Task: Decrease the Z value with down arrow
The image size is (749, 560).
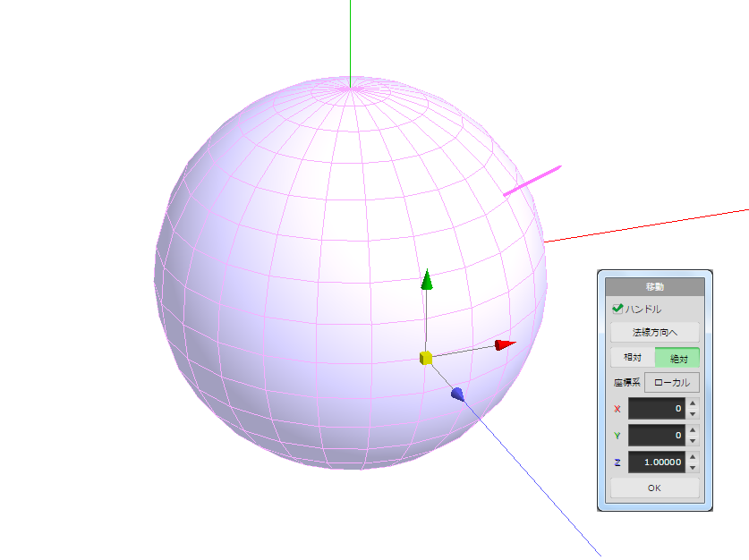Action: (692, 468)
